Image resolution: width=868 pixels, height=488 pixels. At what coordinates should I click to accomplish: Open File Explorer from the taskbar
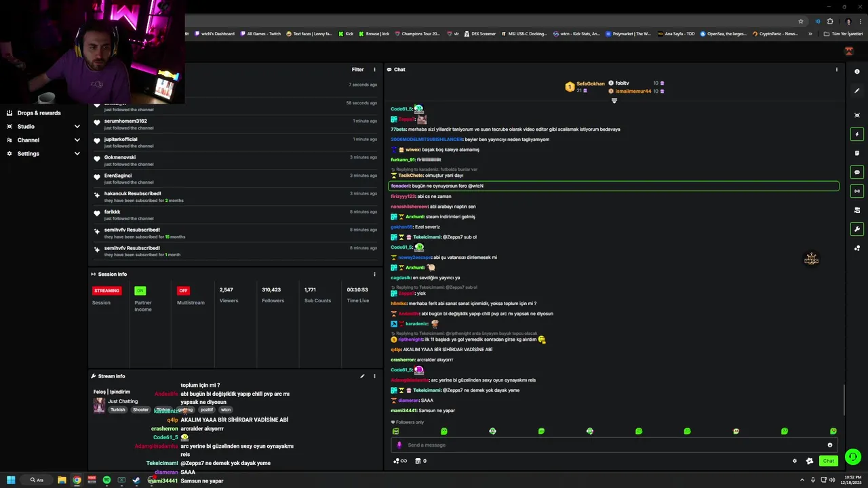tap(62, 480)
